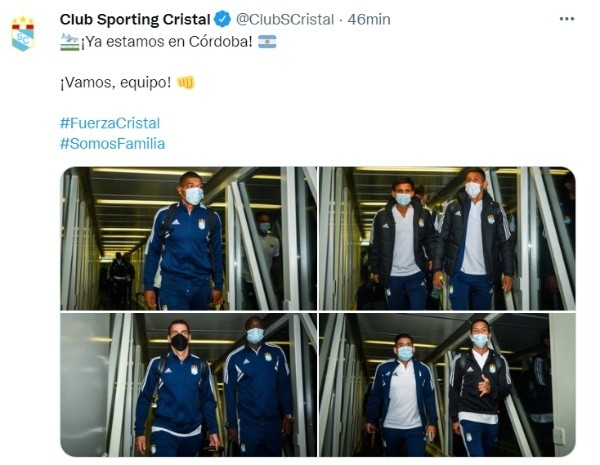
Task: Open top-left photo of single player
Action: pyautogui.click(x=189, y=238)
